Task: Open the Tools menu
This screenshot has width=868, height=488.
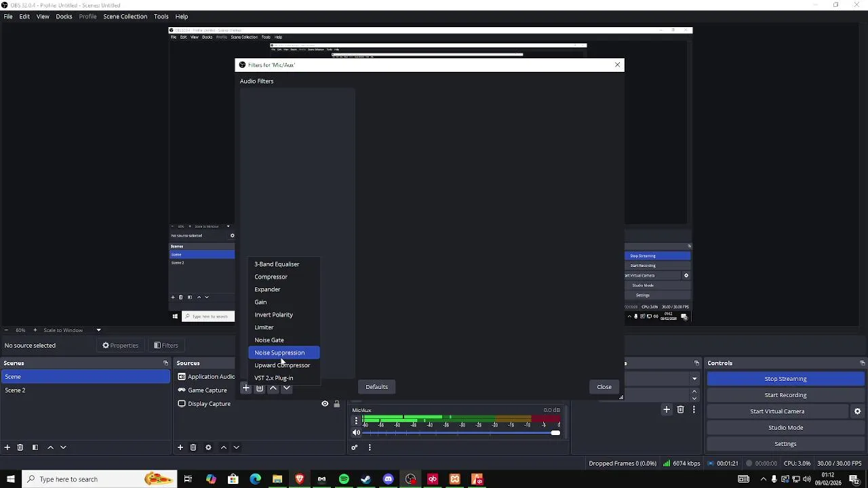Action: 161,16
